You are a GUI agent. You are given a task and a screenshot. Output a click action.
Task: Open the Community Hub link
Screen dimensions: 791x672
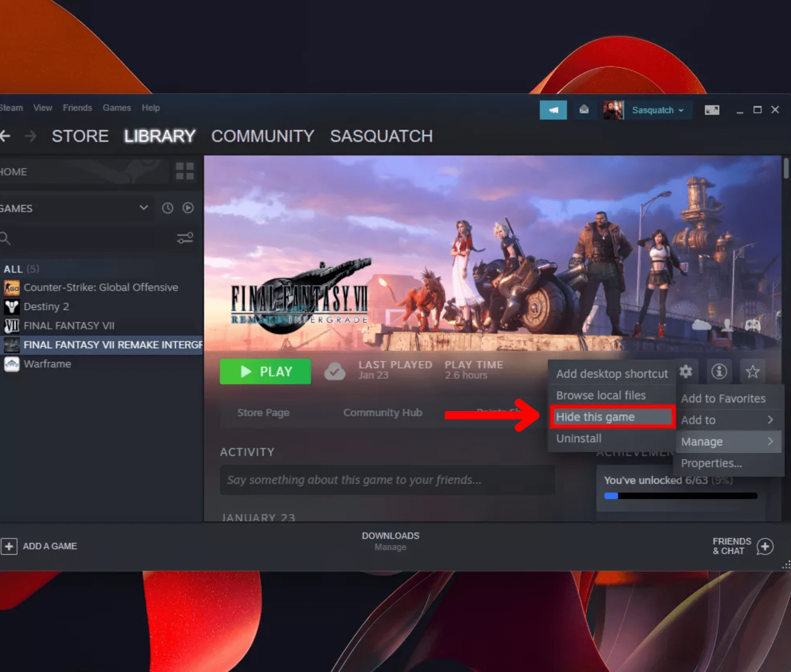click(382, 412)
